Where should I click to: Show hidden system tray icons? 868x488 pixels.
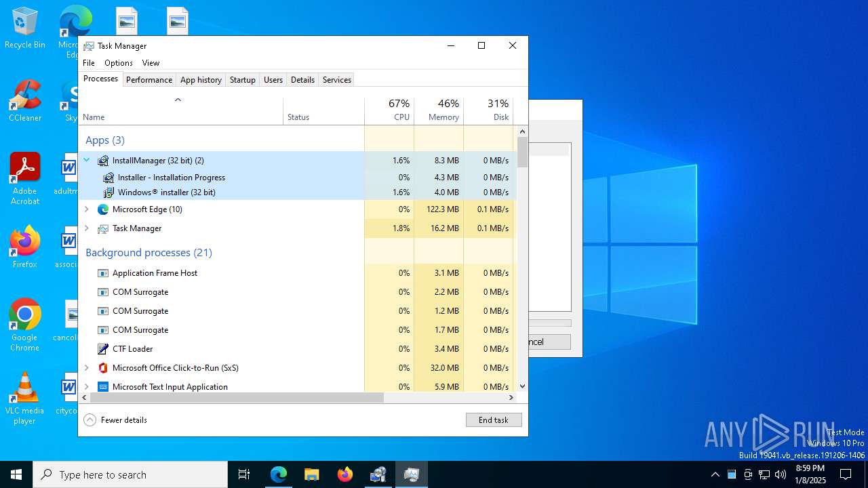pos(715,474)
